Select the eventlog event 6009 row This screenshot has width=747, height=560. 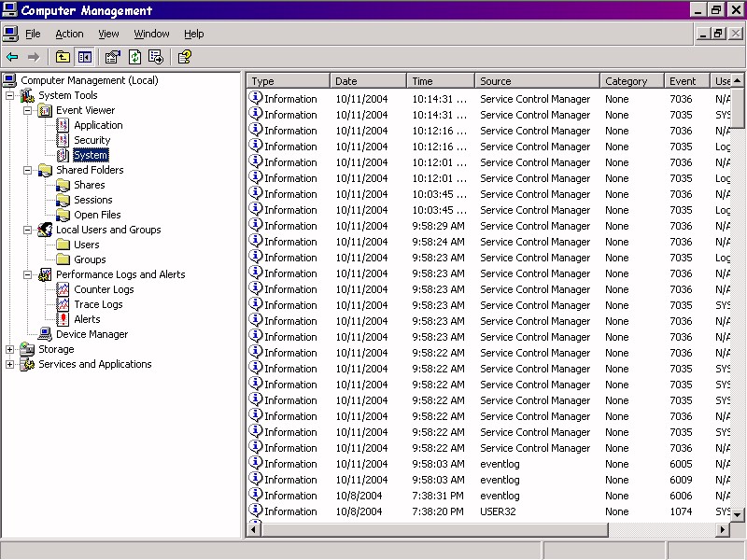pyautogui.click(x=489, y=480)
